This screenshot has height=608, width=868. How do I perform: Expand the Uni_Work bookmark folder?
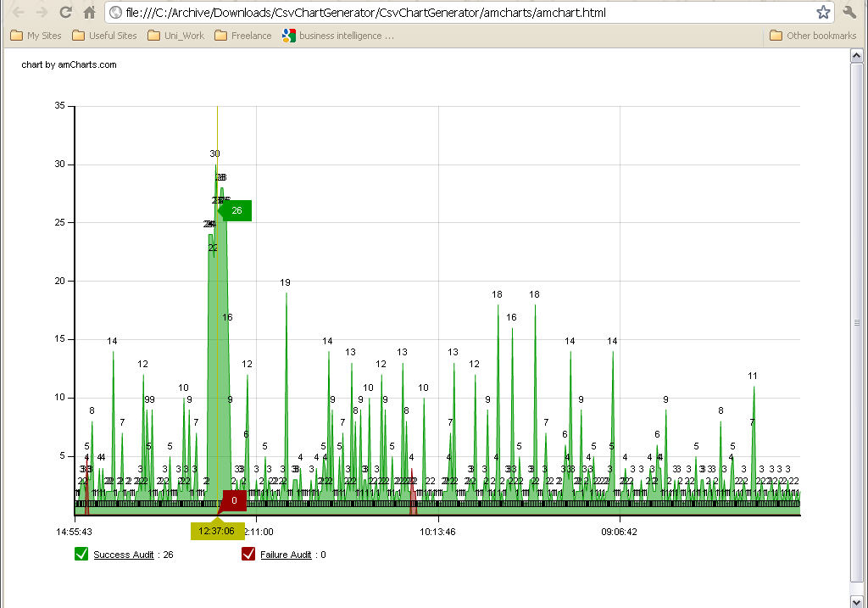(x=175, y=36)
